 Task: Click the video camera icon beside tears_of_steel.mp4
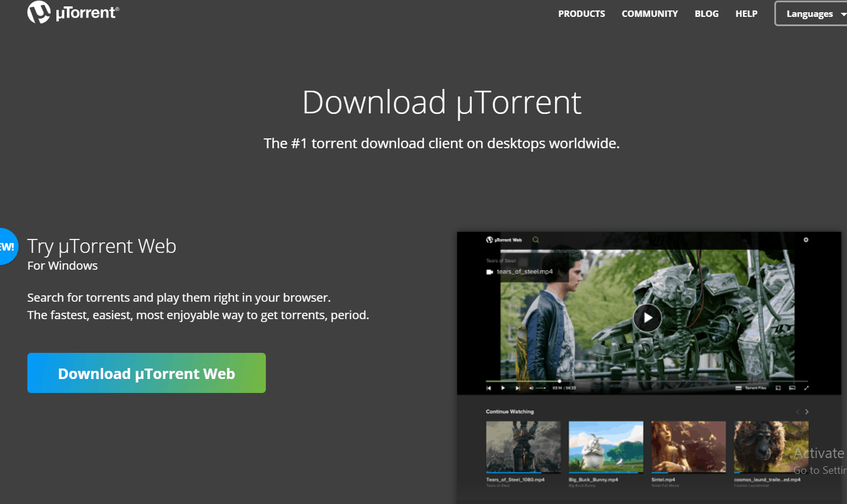[490, 271]
